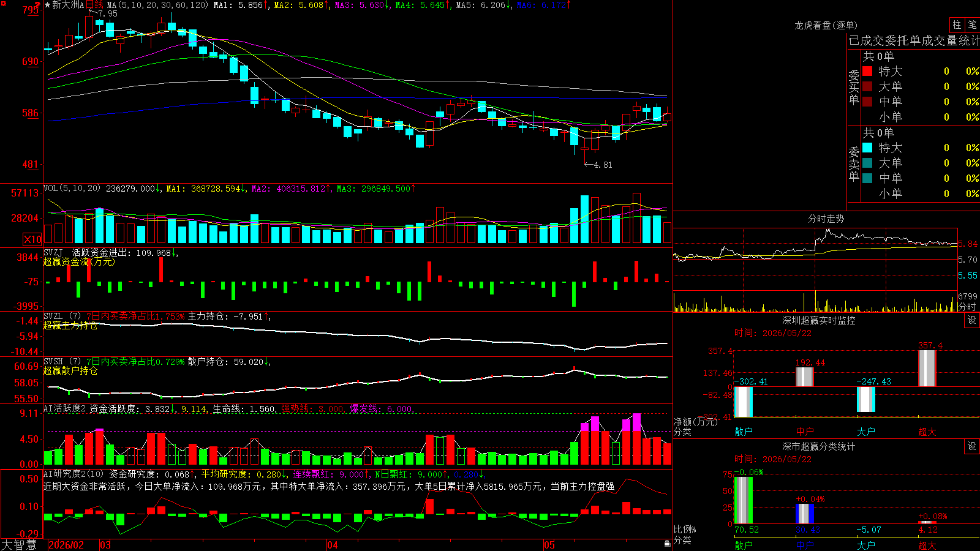Click the 新大洲A stock name
The height and width of the screenshot is (551, 980).
[68, 5]
